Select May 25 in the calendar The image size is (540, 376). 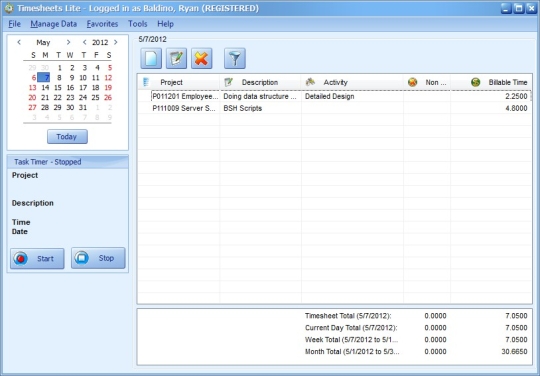click(95, 97)
